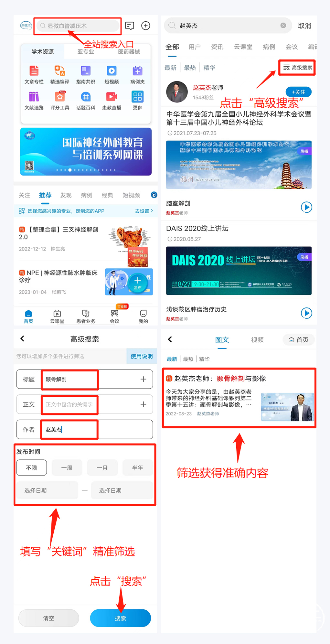
Task: Tap the 短视频 short video icon
Action: pos(112,71)
